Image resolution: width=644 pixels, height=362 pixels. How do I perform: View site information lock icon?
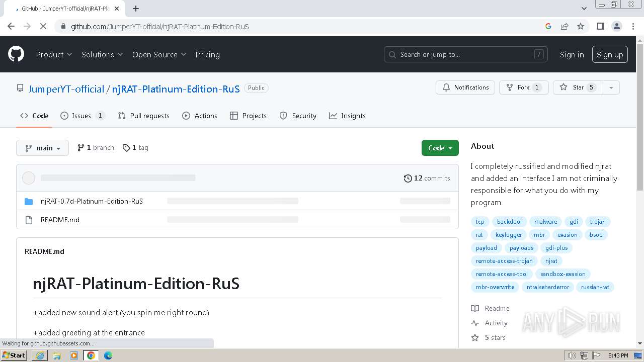pos(63,26)
